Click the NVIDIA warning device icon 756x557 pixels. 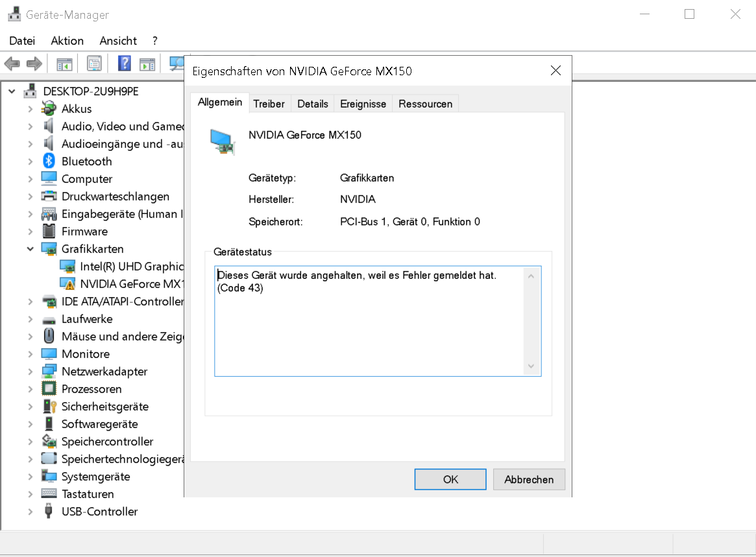(67, 284)
